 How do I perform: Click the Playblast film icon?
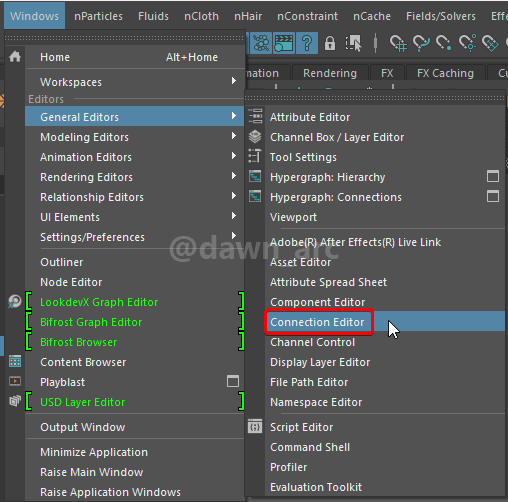click(x=15, y=381)
